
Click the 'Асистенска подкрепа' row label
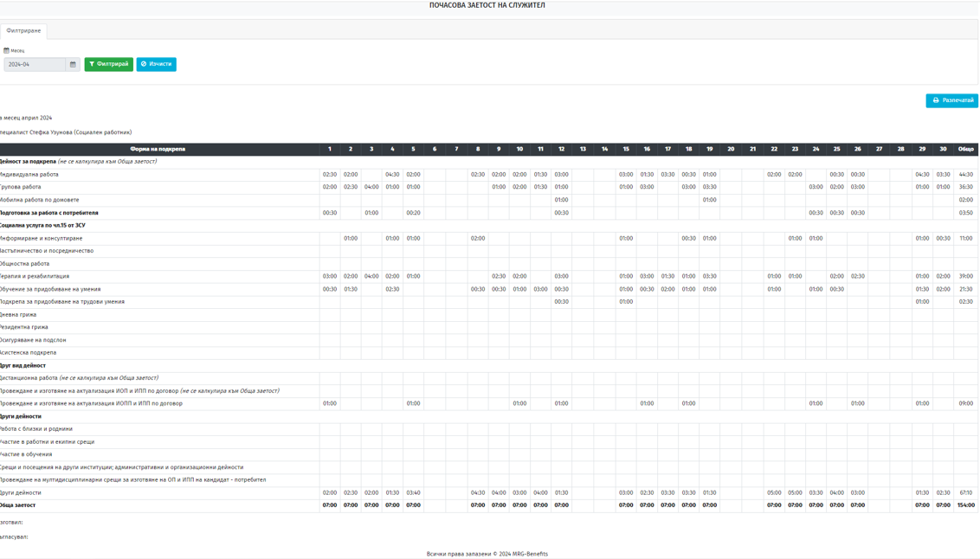pyautogui.click(x=29, y=353)
